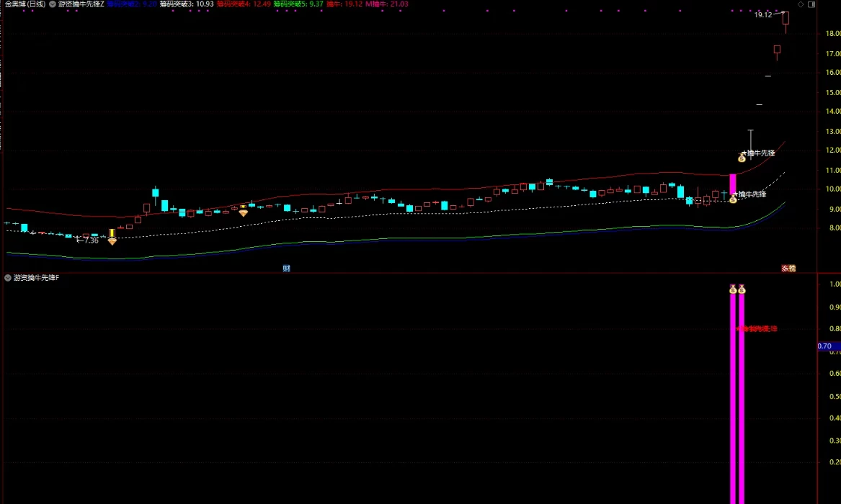Image resolution: width=841 pixels, height=504 pixels.
Task: Click the magenta candle on main chart
Action: tap(733, 185)
